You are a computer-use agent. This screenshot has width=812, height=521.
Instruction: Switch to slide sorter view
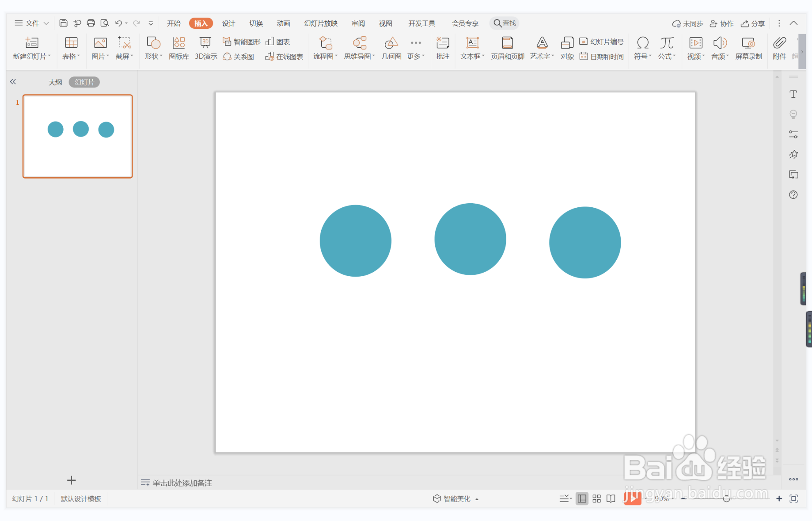(x=596, y=498)
